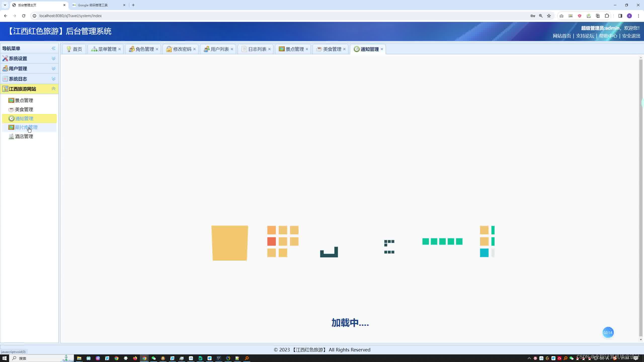Viewport: 644px width, 362px height.
Task: Open Windows Start menu
Action: (4, 358)
